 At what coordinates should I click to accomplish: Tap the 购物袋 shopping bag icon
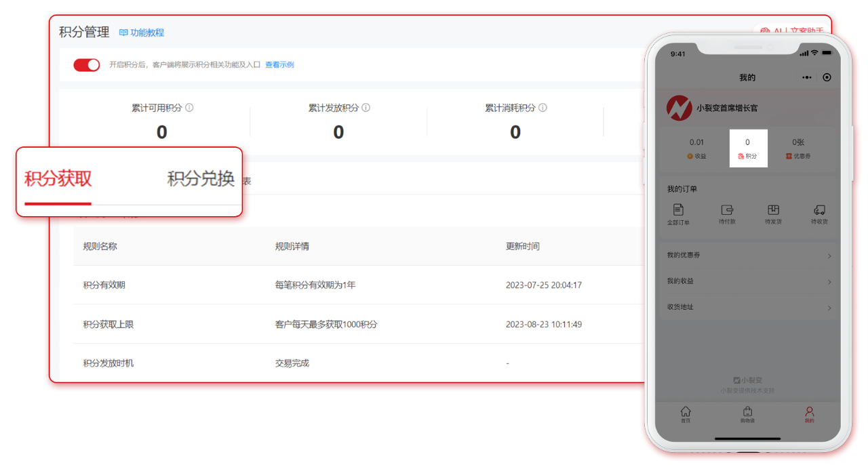pos(747,412)
